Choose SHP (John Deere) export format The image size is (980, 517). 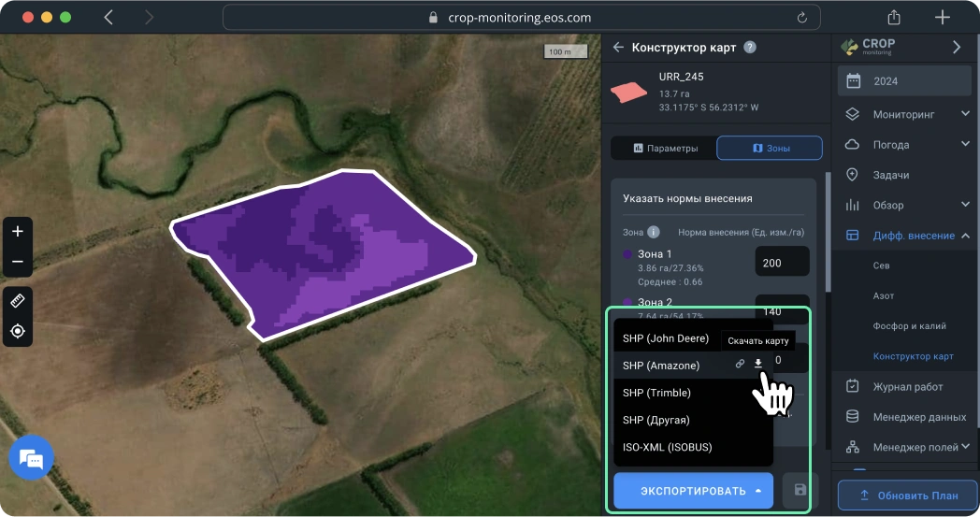(666, 337)
